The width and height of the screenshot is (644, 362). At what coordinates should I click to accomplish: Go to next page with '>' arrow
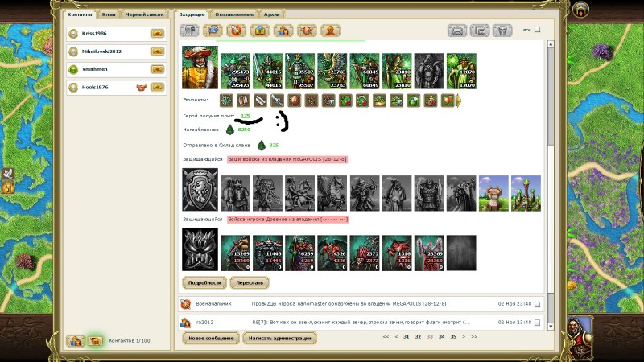[464, 336]
